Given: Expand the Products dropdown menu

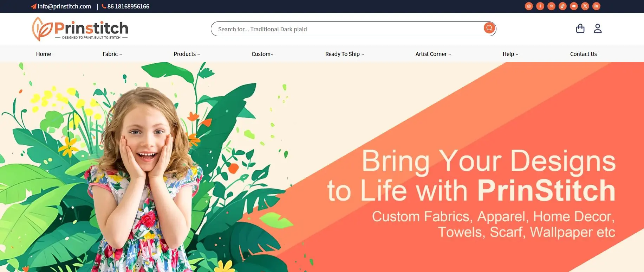Looking at the screenshot, I should click(187, 54).
